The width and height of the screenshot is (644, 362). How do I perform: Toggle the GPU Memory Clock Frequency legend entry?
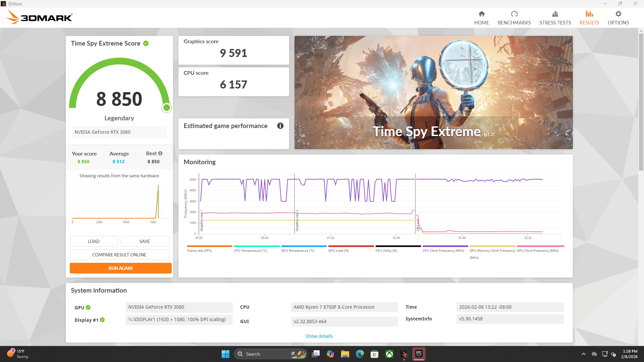[x=492, y=252]
